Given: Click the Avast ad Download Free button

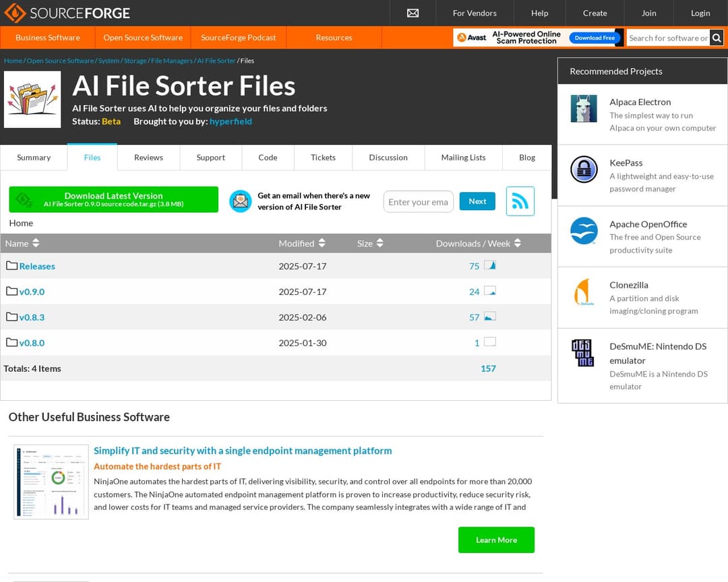Looking at the screenshot, I should [x=595, y=38].
